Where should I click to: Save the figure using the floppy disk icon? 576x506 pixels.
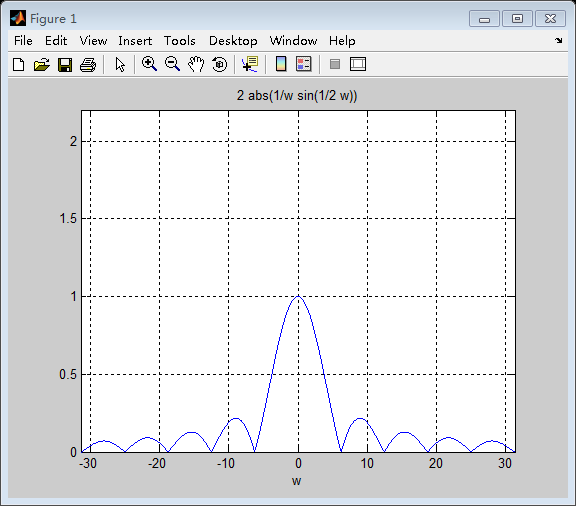pos(65,65)
